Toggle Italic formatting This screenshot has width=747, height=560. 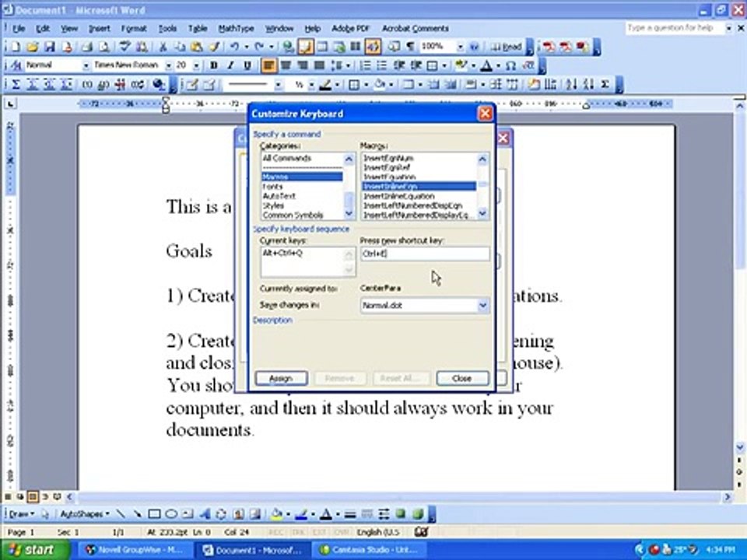point(230,65)
